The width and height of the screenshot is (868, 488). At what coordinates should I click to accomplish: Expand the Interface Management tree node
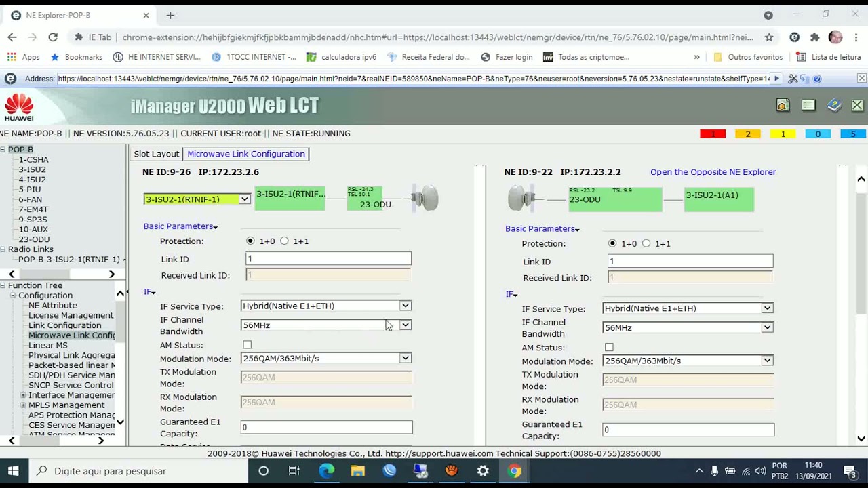23,395
